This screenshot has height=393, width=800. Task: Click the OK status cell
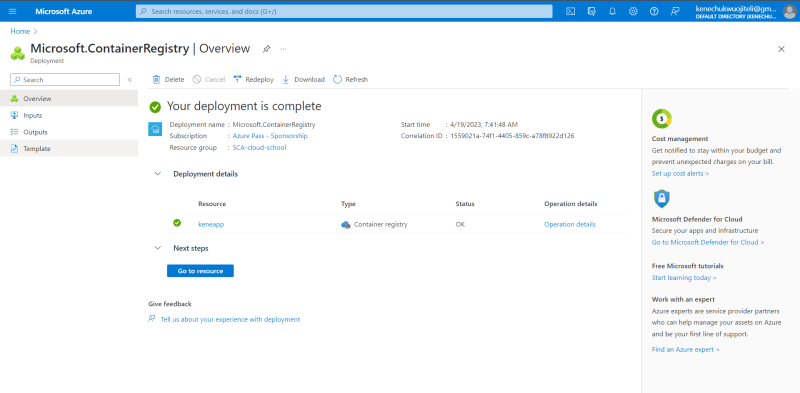460,224
